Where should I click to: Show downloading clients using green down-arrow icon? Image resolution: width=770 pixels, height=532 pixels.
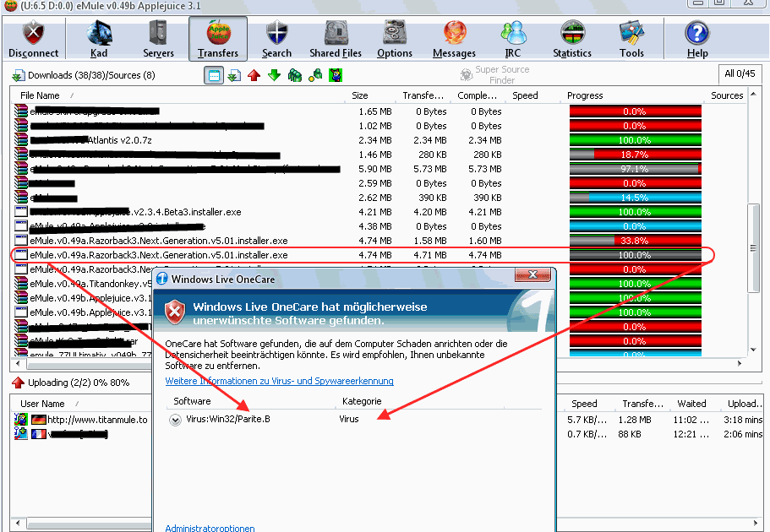click(274, 76)
